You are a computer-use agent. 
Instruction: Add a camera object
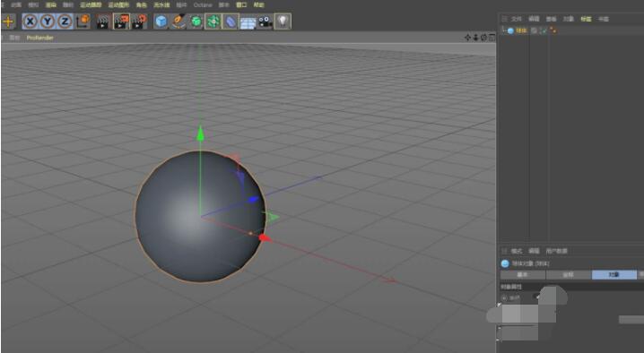[265, 22]
